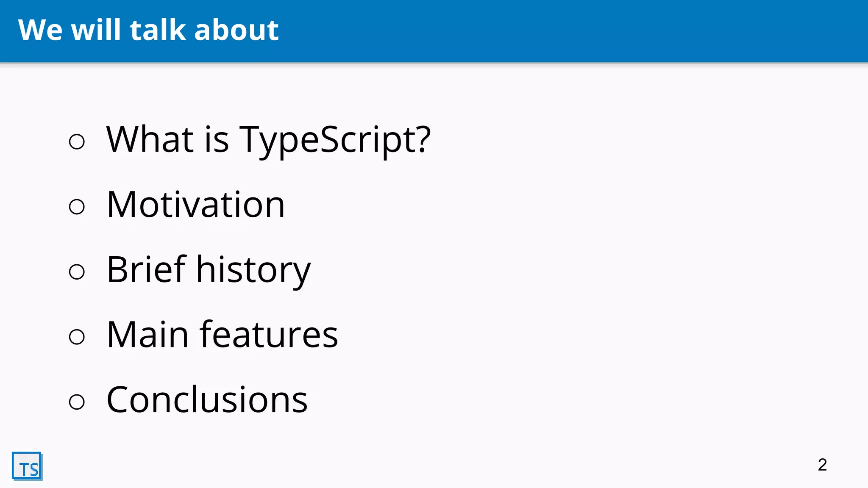Click the slide number 2

[x=822, y=465]
